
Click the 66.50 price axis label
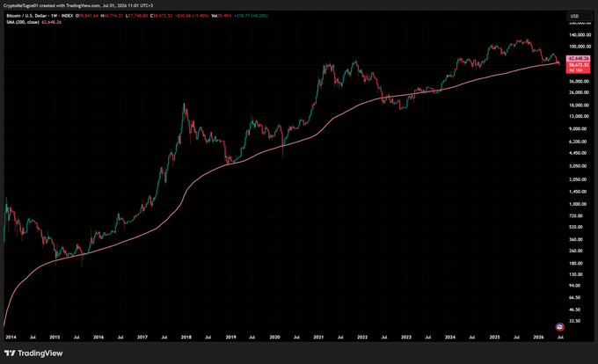point(575,298)
